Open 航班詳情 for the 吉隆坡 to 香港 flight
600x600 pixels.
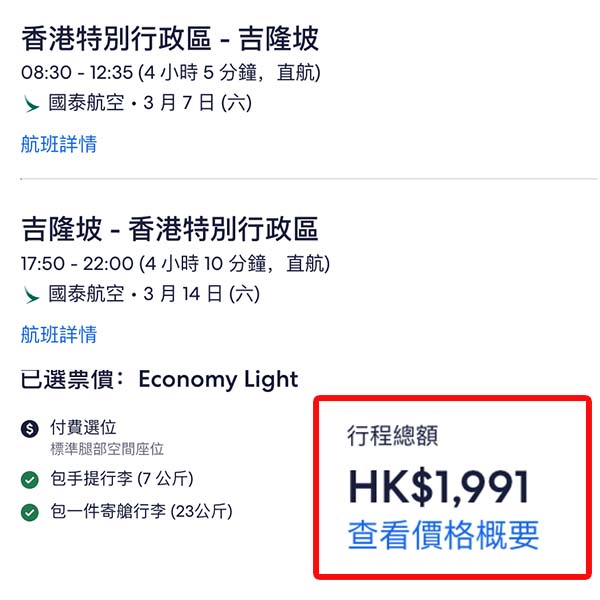pos(59,334)
